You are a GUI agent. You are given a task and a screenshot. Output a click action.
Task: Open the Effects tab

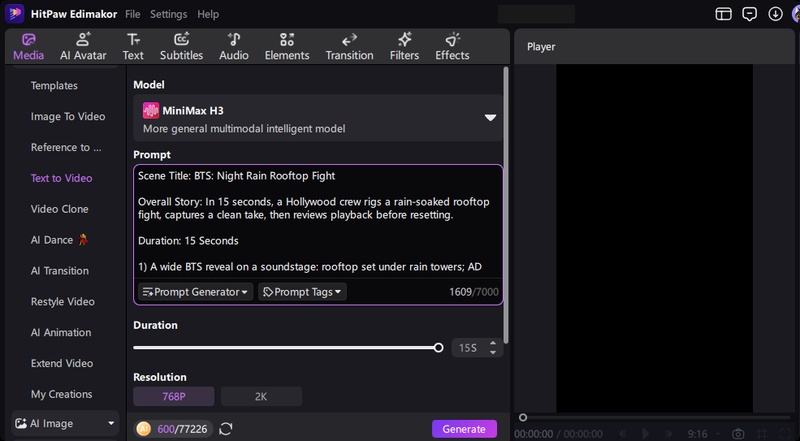point(452,47)
